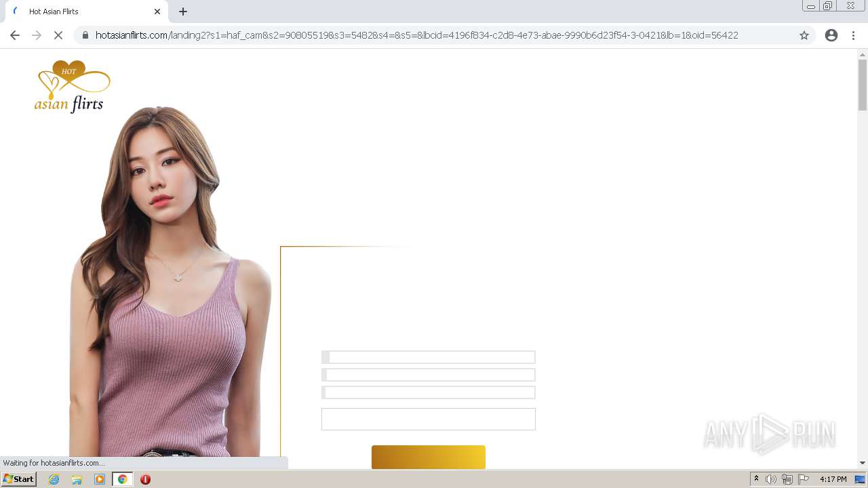Screen dimensions: 868x488
Task: Open the Action Center flag icon
Action: (804, 479)
